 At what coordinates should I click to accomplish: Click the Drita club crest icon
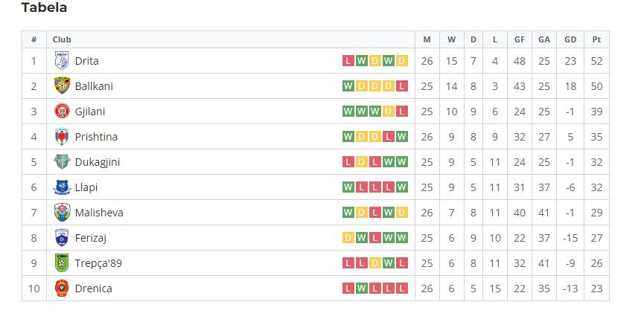62,61
